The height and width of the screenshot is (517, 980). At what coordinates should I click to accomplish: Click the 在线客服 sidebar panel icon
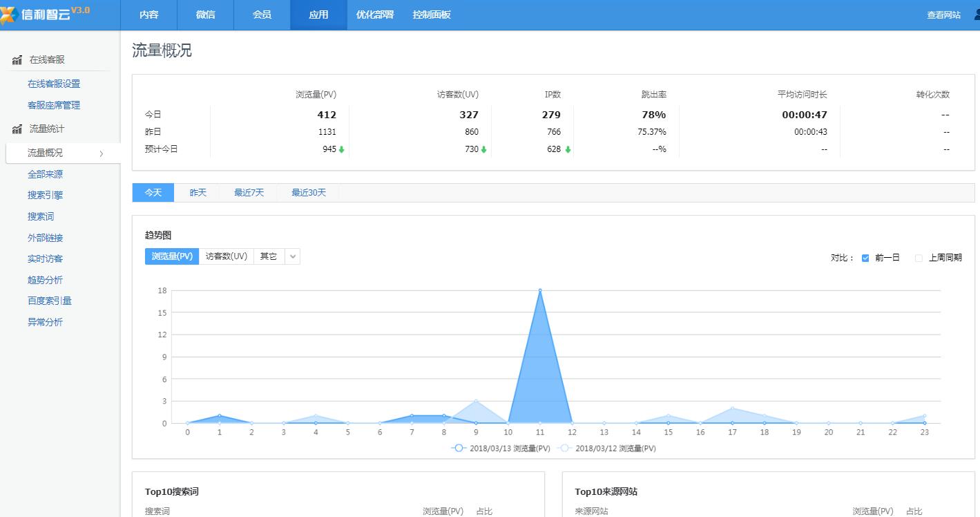click(17, 59)
